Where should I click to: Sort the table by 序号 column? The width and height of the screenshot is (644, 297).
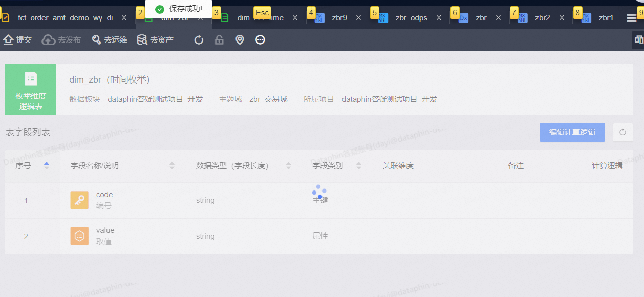(x=47, y=165)
